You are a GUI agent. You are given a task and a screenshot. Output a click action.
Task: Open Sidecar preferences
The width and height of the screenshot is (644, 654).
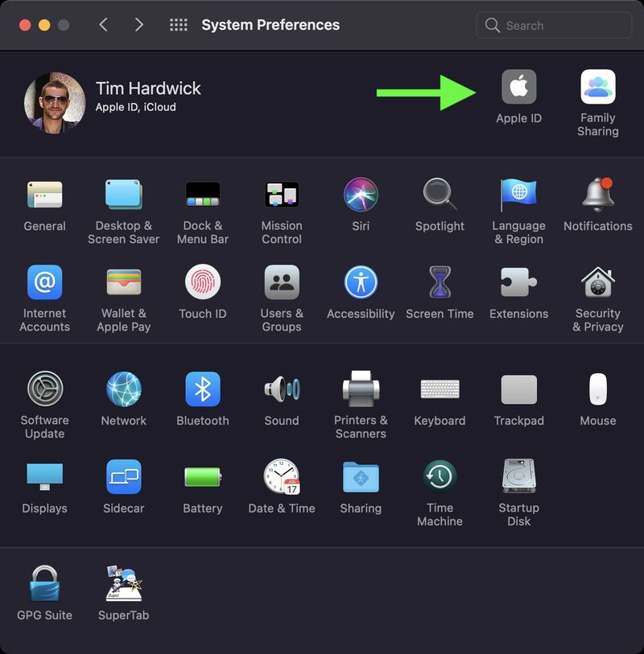click(123, 478)
